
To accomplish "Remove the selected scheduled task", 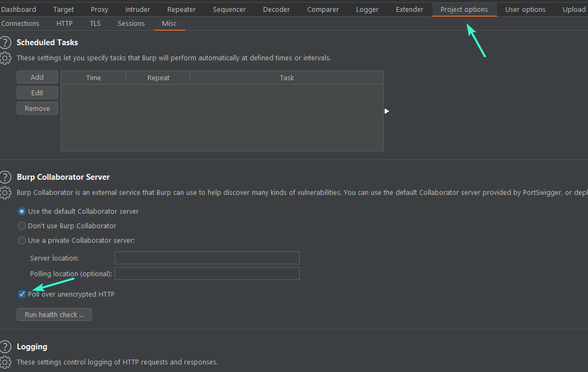I will pos(37,108).
